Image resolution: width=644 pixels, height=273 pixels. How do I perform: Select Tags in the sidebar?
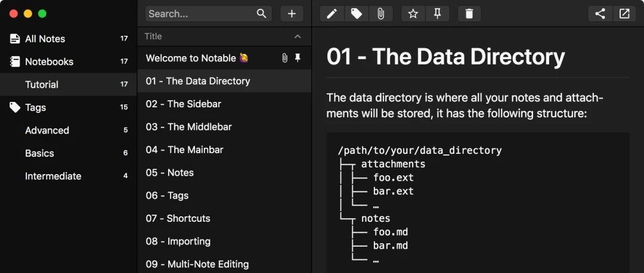click(x=68, y=107)
